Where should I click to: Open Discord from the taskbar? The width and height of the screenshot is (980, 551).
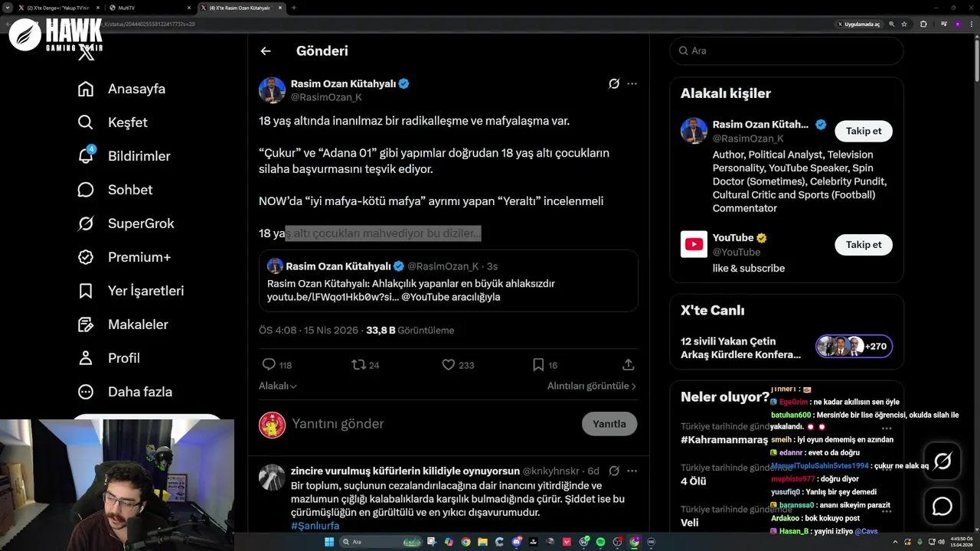coord(517,542)
